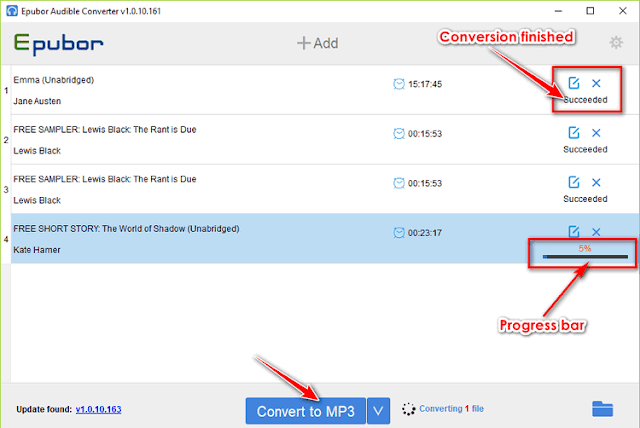This screenshot has height=428, width=640.
Task: Click the Add button to import audiobooks
Action: (318, 43)
